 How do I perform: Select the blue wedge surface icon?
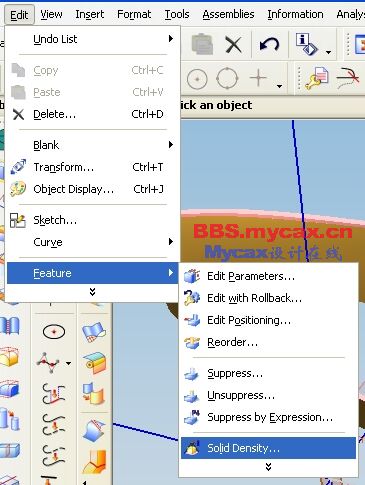(94, 430)
